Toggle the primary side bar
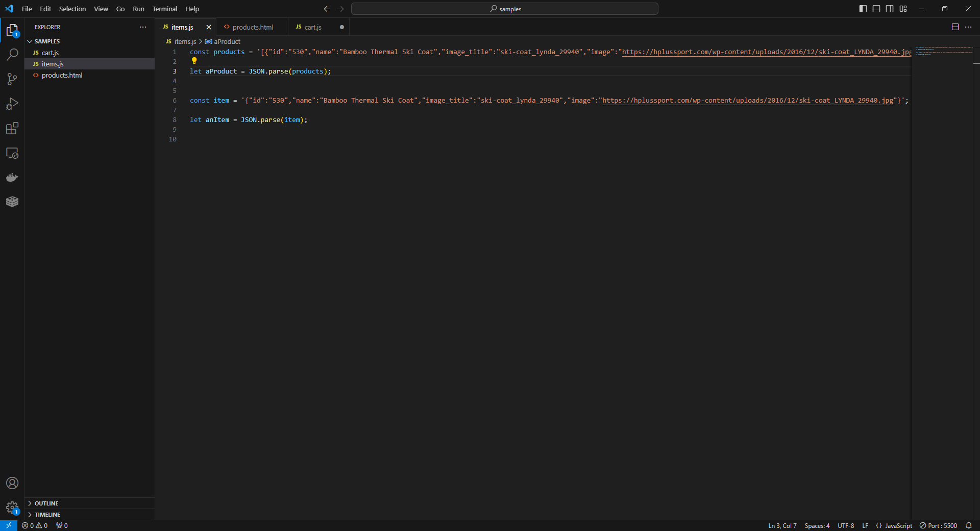This screenshot has height=531, width=980. click(863, 9)
